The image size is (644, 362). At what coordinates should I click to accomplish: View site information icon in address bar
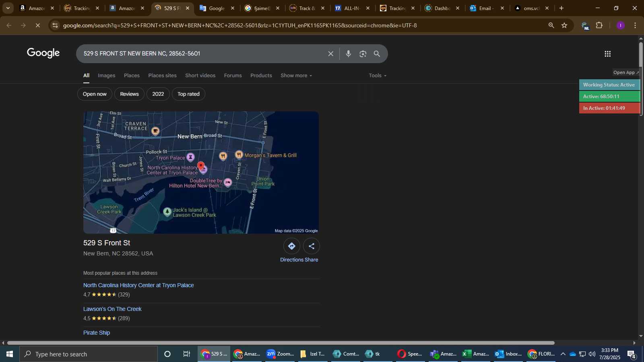click(x=55, y=25)
